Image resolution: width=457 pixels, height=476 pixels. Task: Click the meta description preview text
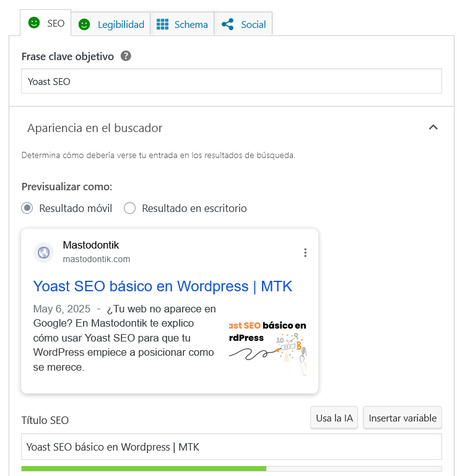coord(124,338)
